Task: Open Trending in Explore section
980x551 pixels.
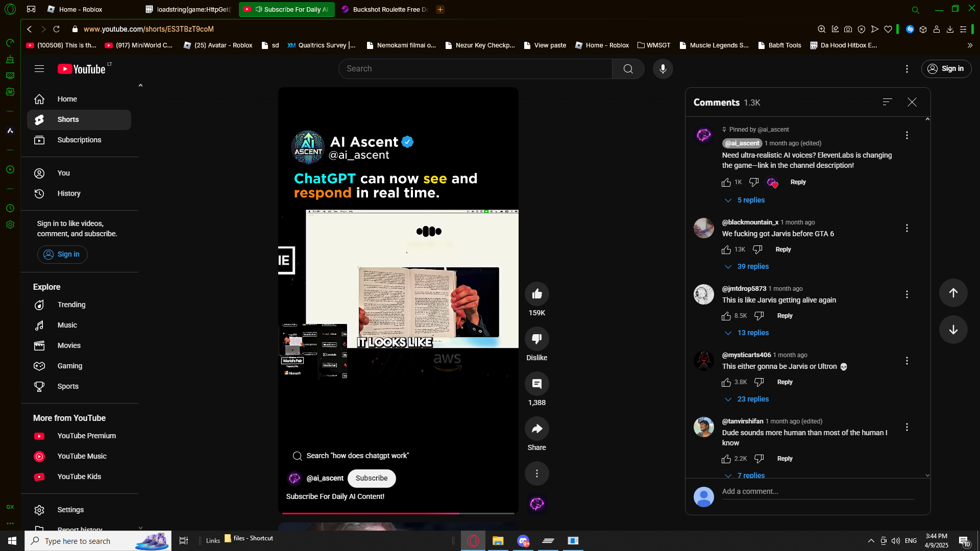Action: point(79,305)
